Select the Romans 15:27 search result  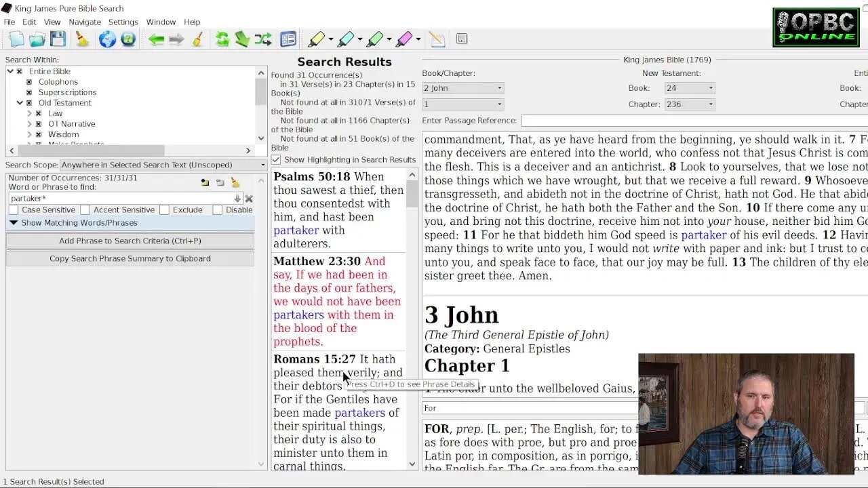pos(338,412)
